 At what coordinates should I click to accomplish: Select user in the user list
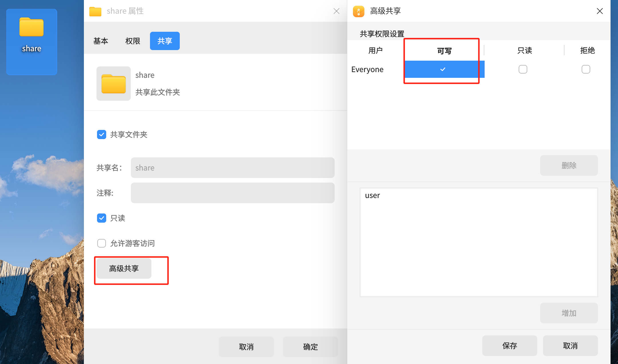[372, 195]
